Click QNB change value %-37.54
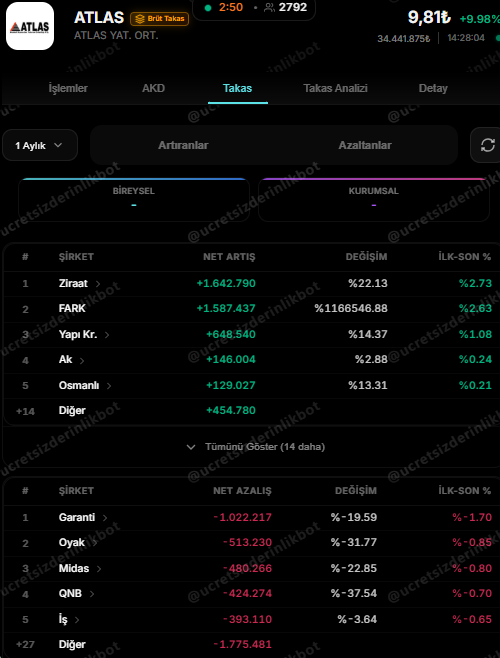This screenshot has width=500, height=658. point(354,593)
